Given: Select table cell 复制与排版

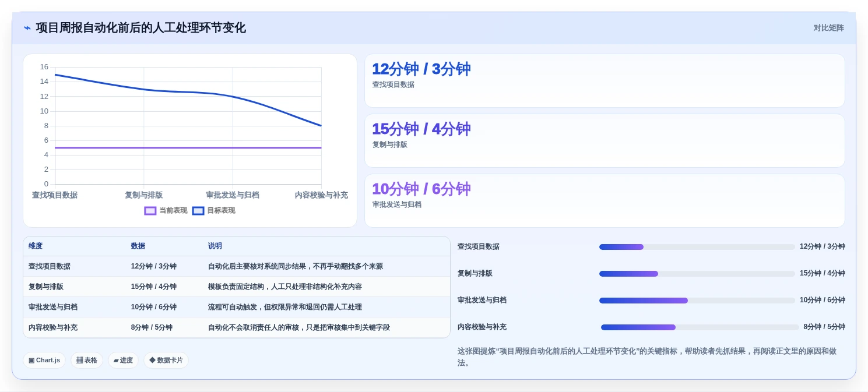Looking at the screenshot, I should [46, 287].
